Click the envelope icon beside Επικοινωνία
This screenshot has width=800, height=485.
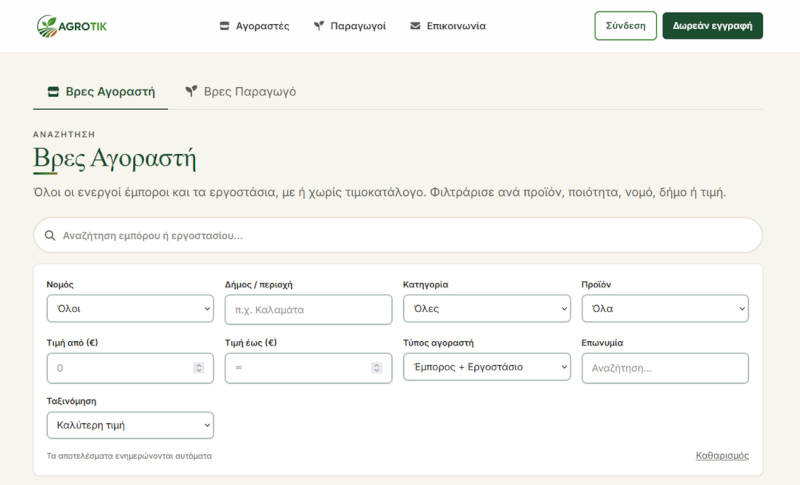[415, 25]
